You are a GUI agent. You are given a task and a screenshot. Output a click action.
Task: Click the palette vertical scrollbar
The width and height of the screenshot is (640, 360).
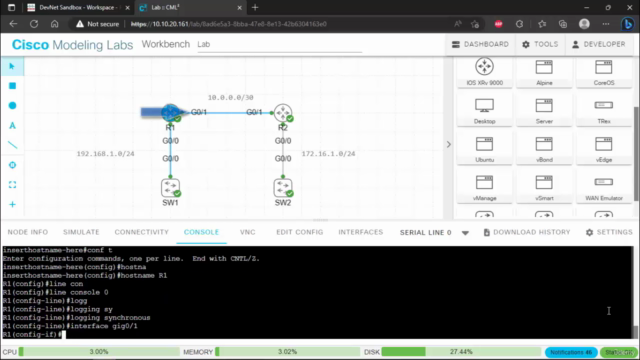(636, 153)
